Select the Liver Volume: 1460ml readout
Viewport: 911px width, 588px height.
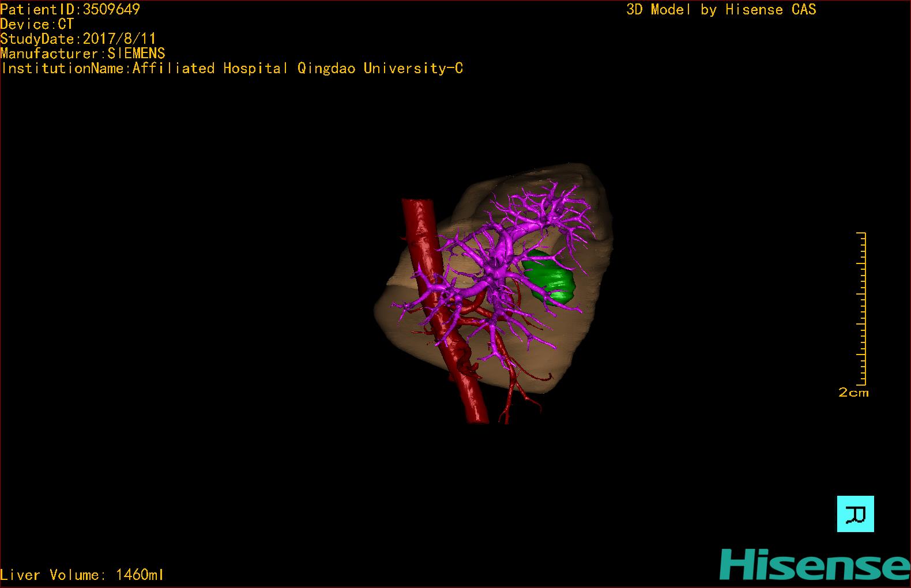click(82, 575)
